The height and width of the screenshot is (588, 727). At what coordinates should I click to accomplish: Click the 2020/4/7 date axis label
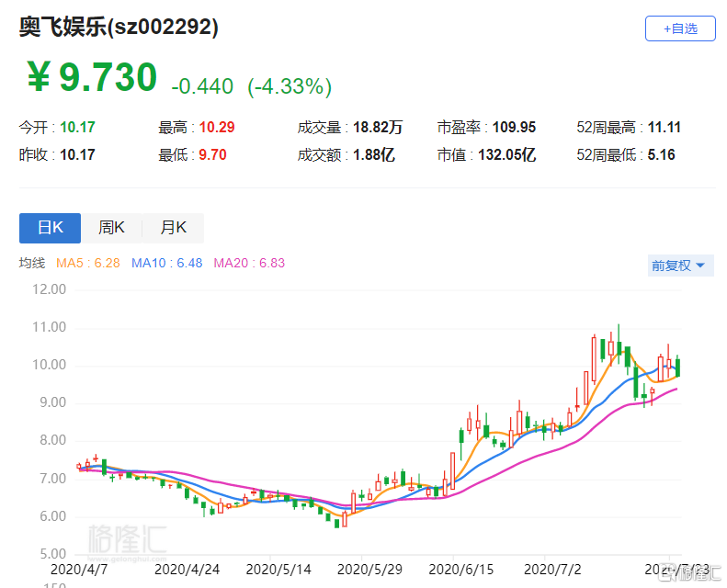79,570
